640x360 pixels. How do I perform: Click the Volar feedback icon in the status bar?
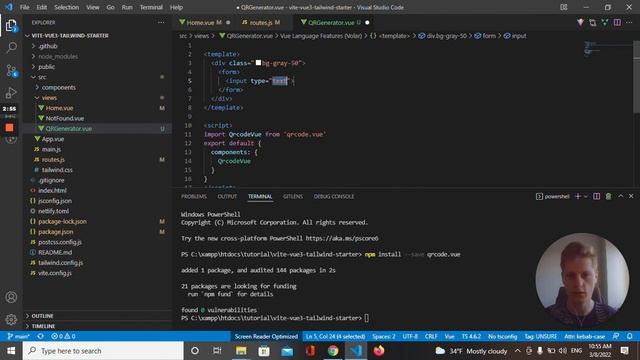click(616, 336)
